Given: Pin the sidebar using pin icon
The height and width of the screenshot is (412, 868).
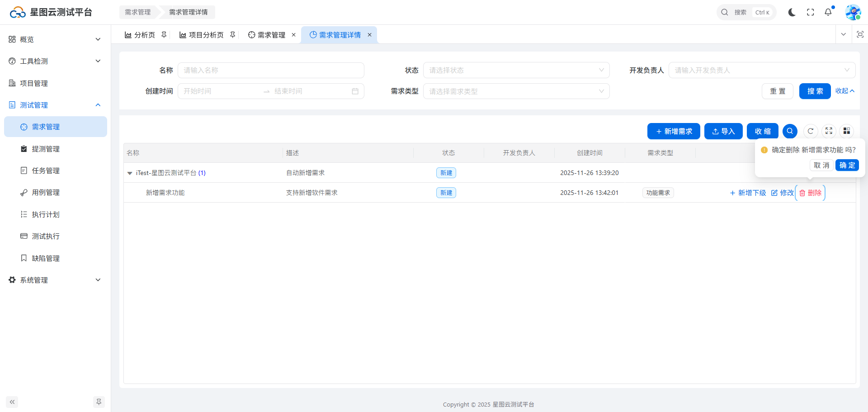Looking at the screenshot, I should coord(99,402).
